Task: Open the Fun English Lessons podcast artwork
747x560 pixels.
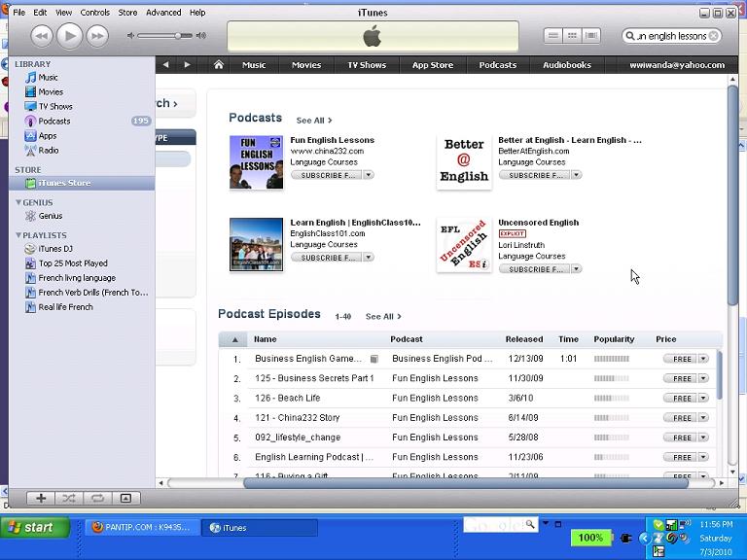Action: (257, 162)
